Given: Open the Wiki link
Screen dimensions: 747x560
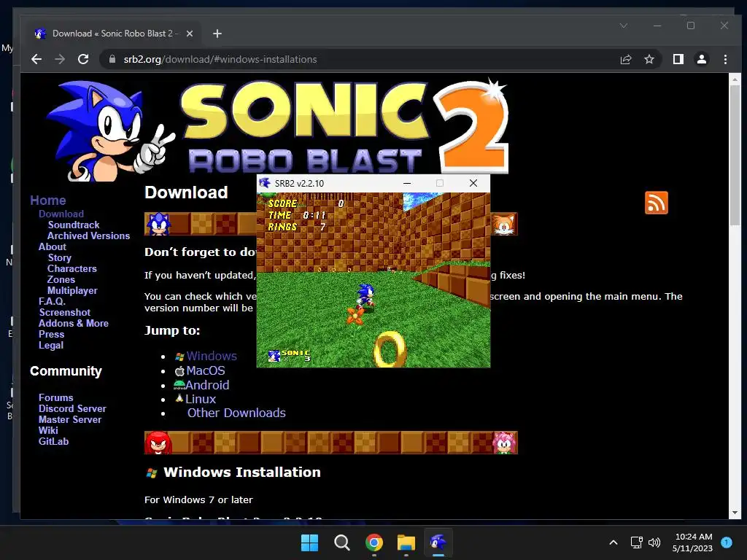Looking at the screenshot, I should [48, 430].
